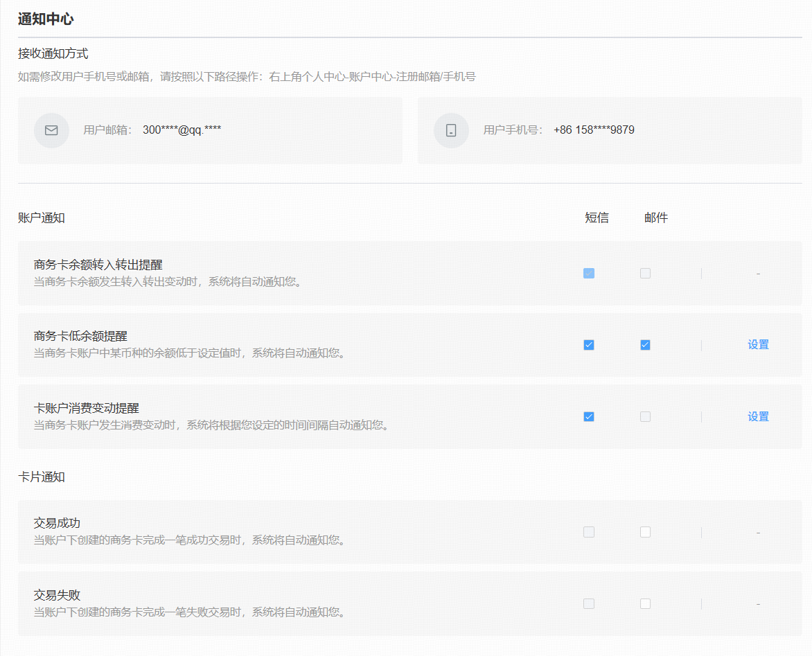812x656 pixels.
Task: Select the phone number +86 158****9879
Action: [594, 130]
